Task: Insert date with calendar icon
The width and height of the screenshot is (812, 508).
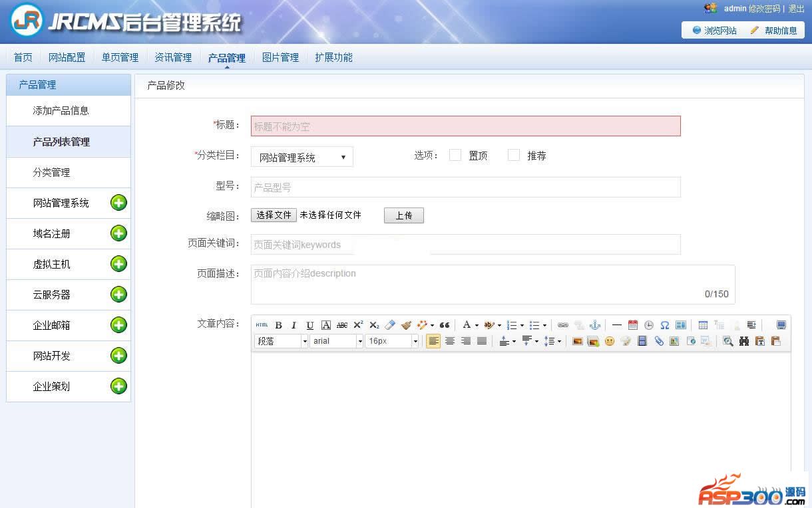Action: 633,325
